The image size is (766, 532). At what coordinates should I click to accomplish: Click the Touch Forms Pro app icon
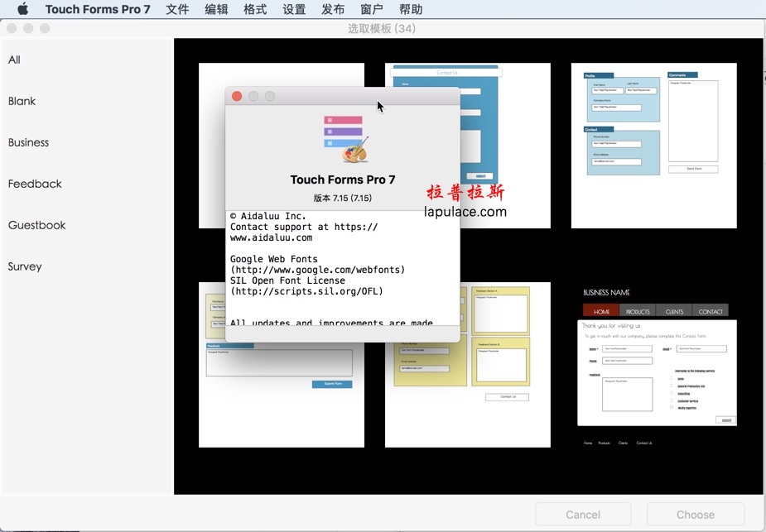(x=344, y=138)
